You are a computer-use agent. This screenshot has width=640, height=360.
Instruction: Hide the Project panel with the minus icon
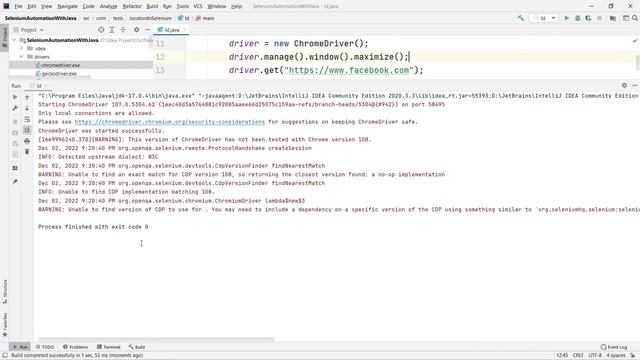click(x=148, y=30)
